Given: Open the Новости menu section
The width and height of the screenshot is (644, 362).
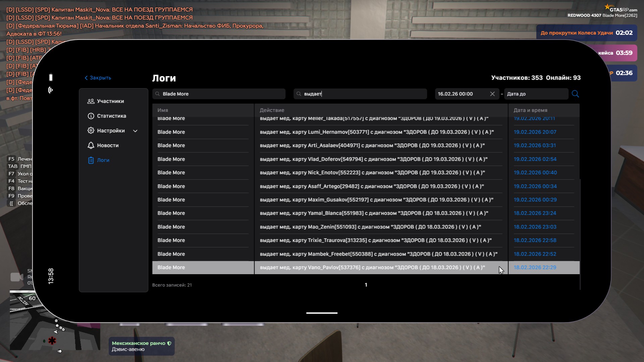Looking at the screenshot, I should 108,145.
